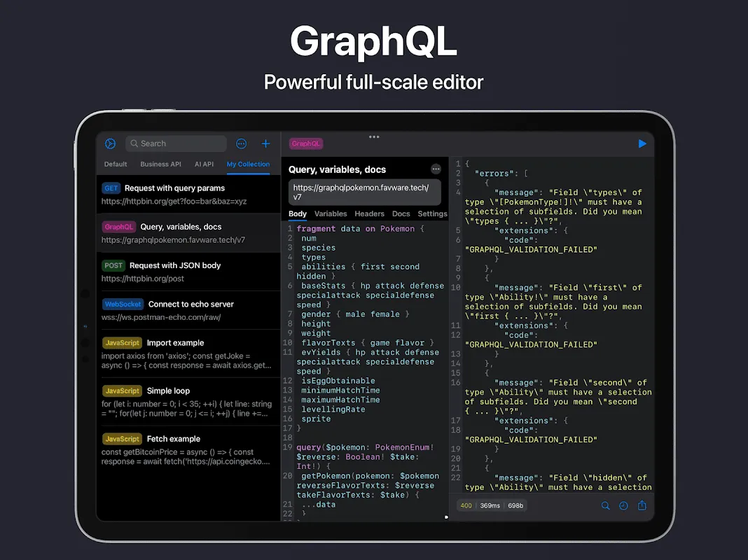Click '"errors": [' line in response
Screen dimensions: 748x560
501,174
